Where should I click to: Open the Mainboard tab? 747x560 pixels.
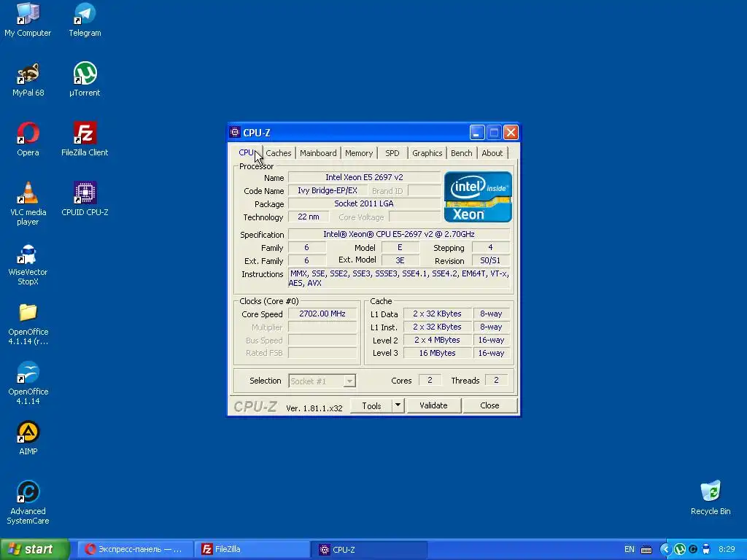pos(318,153)
